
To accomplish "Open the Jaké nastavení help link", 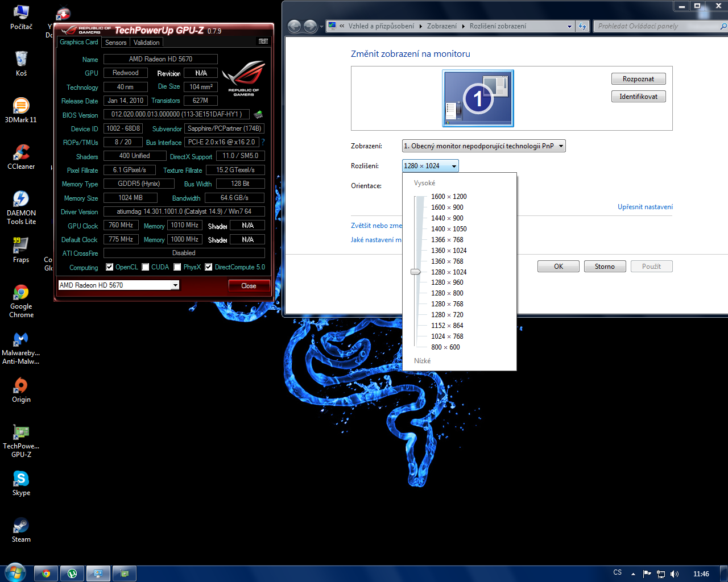I will click(376, 240).
